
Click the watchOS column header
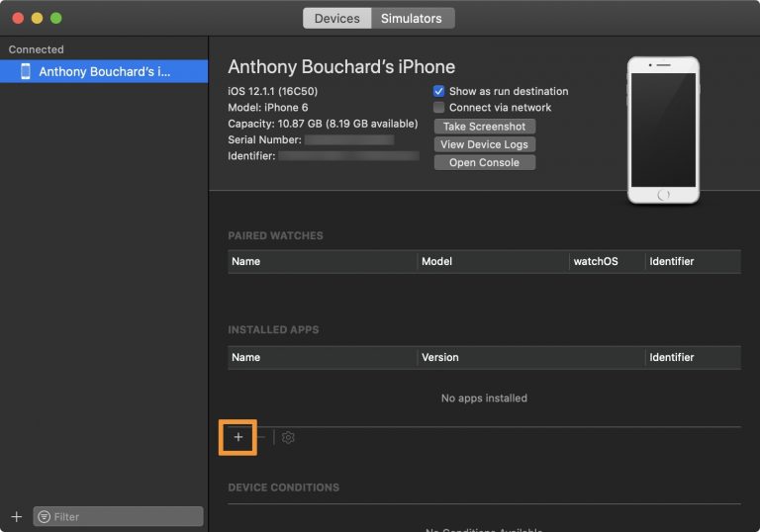[x=607, y=261]
